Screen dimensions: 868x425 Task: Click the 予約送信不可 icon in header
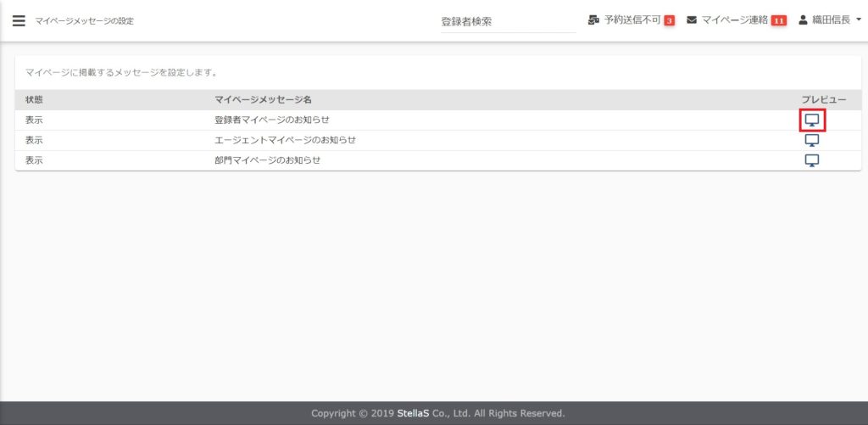[x=593, y=20]
